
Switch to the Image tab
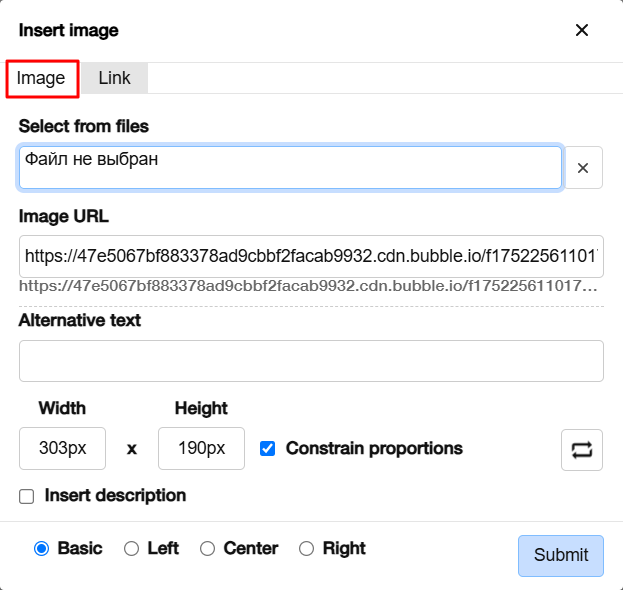coord(42,78)
